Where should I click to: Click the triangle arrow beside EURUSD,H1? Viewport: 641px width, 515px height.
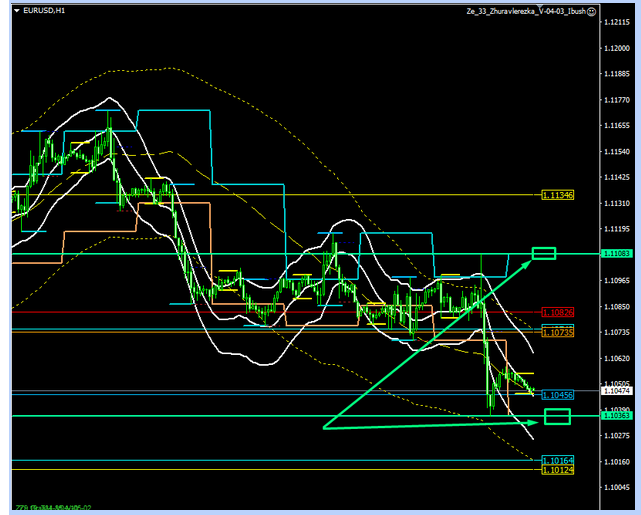(x=15, y=11)
